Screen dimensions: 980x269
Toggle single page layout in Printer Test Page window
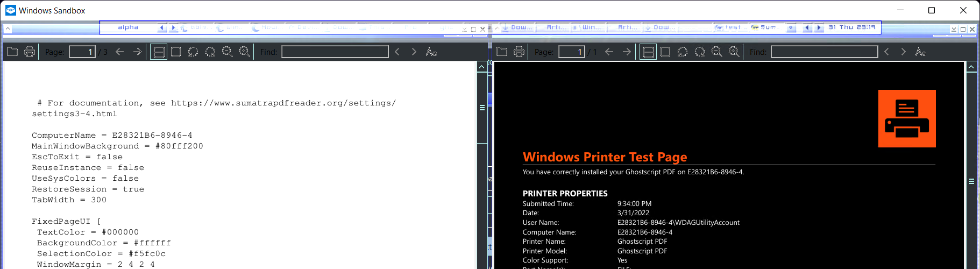coord(665,52)
